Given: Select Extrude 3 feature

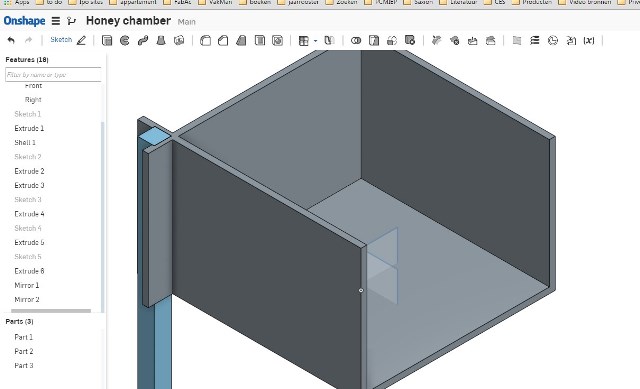Looking at the screenshot, I should tap(29, 185).
